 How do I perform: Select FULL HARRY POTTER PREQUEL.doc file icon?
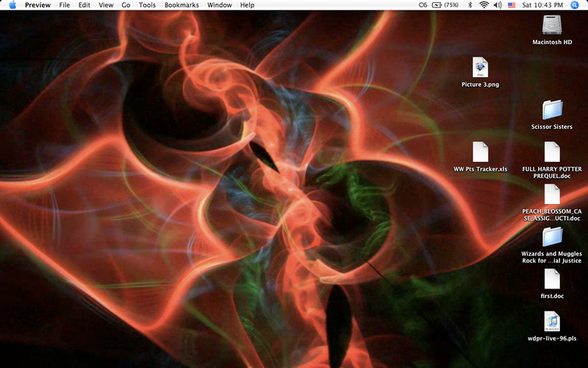point(552,152)
